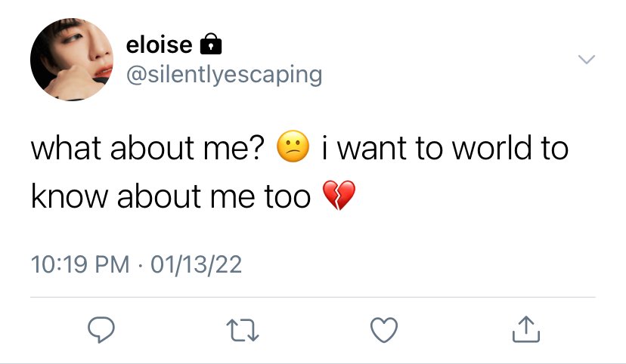Click the 01/13/22 date
This screenshot has width=626, height=364.
(x=196, y=264)
